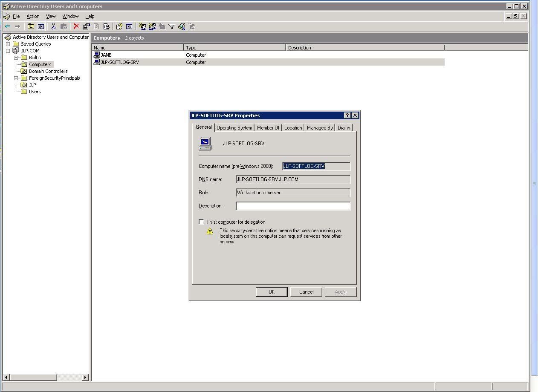Click the Back arrow in the toolbar

(8, 26)
